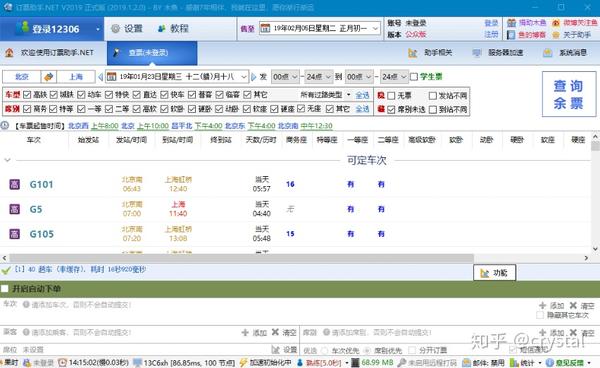
Task: Open the travel date dropdown 19年01月23日
Action: [244, 77]
